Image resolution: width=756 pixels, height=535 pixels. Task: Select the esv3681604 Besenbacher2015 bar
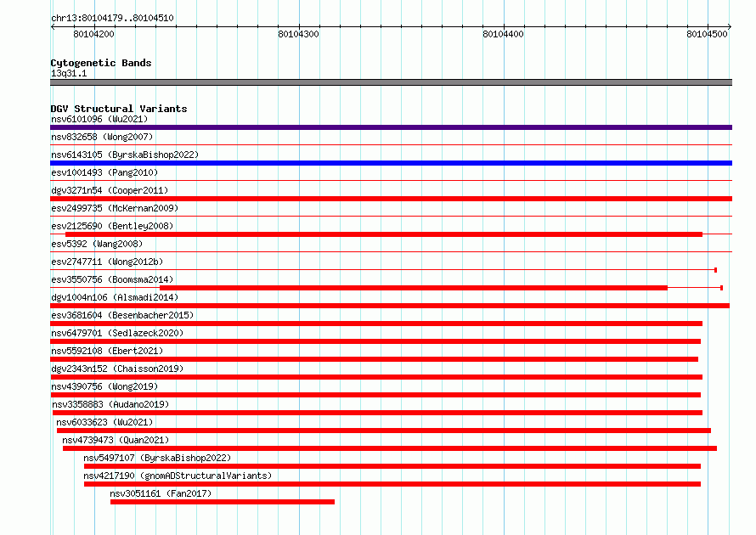[x=376, y=324]
